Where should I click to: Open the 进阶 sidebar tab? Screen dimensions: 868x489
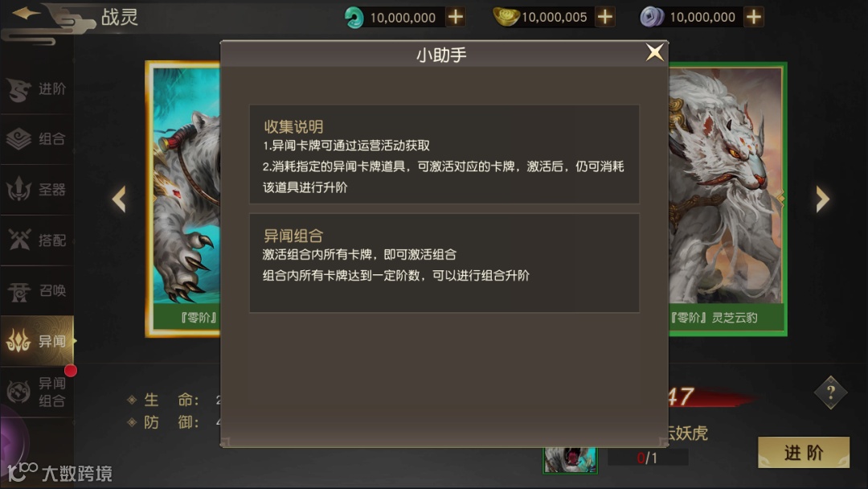click(37, 89)
